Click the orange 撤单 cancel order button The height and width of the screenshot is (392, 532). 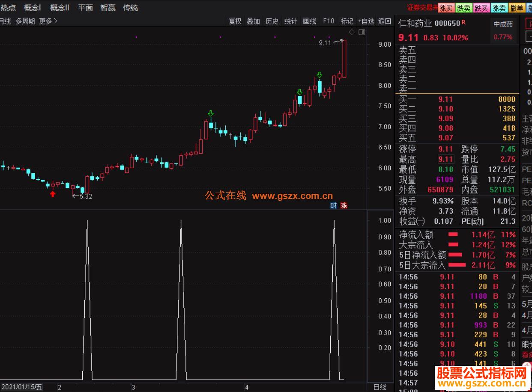517,8
